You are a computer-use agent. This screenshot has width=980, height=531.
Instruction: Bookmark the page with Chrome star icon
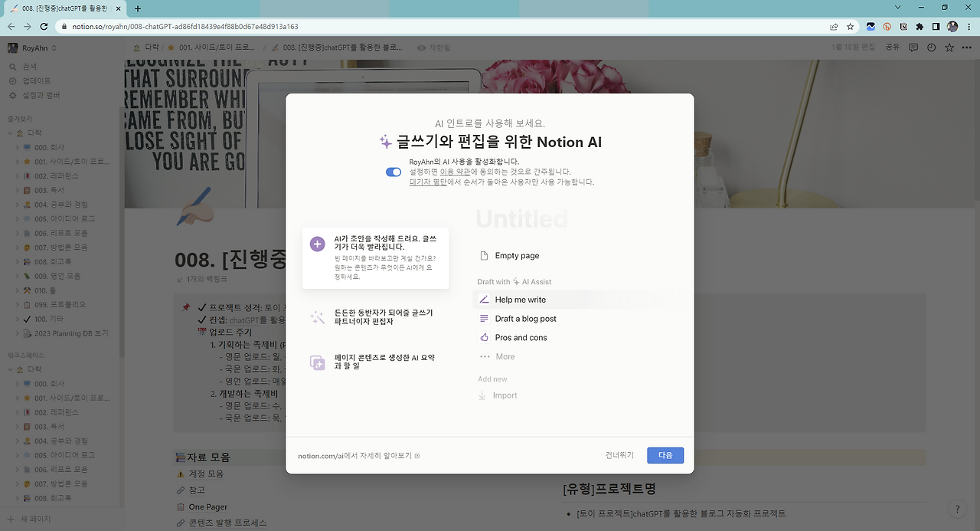[851, 26]
